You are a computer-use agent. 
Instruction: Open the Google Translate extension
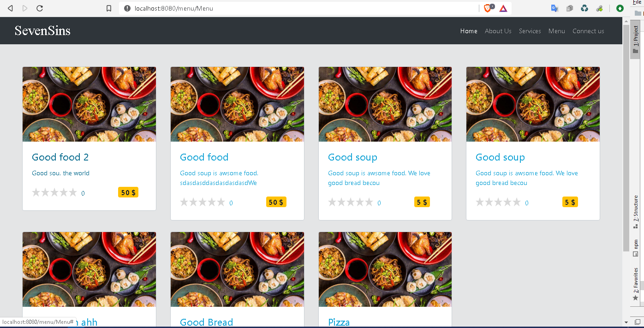(555, 8)
